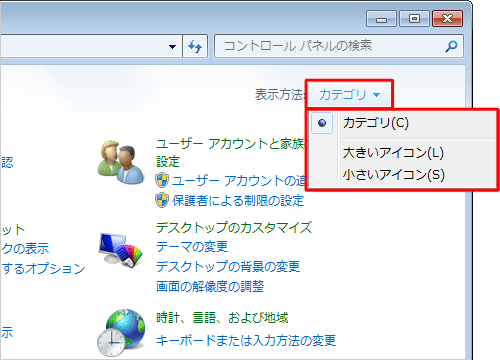Open テーマの変更 link

(192, 247)
